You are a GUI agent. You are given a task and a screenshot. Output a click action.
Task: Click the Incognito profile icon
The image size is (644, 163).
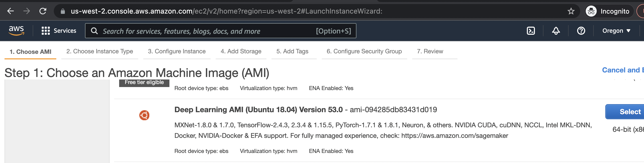(591, 11)
